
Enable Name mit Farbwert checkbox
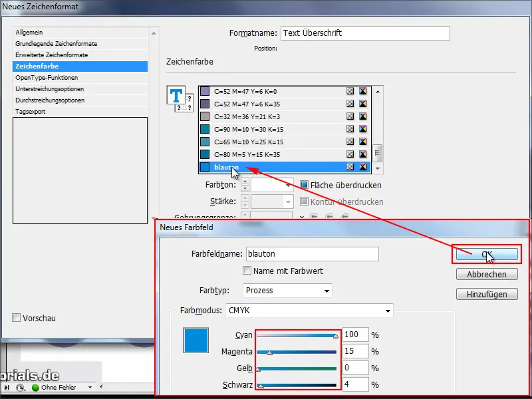pyautogui.click(x=247, y=271)
